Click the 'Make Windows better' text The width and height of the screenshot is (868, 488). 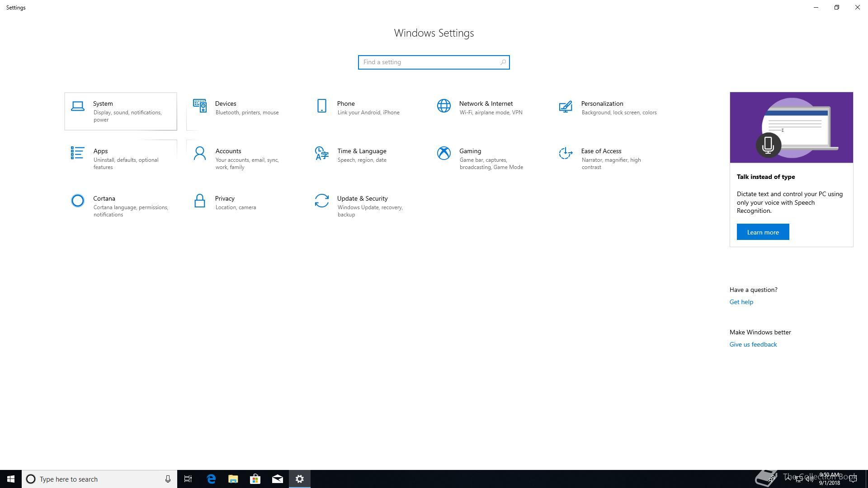pyautogui.click(x=760, y=333)
